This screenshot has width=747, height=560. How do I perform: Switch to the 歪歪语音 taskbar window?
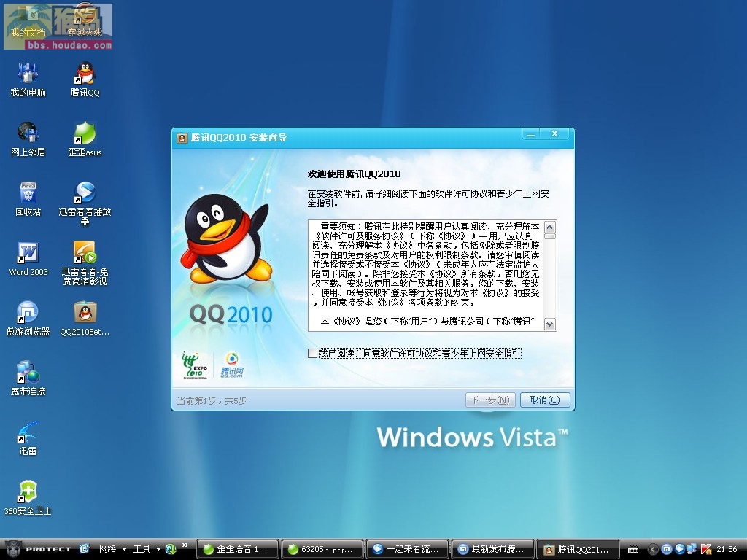tap(237, 549)
